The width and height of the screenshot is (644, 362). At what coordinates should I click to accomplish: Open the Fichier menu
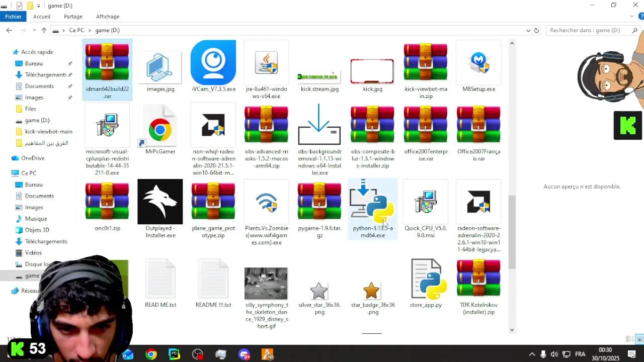click(x=14, y=17)
